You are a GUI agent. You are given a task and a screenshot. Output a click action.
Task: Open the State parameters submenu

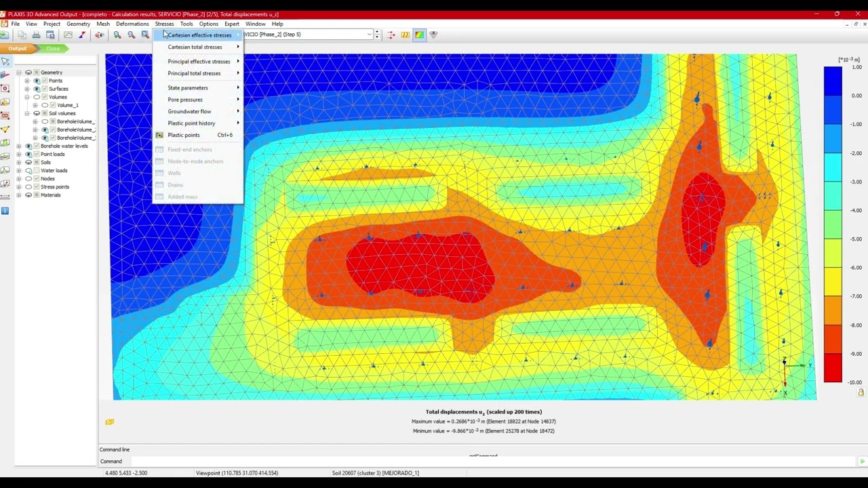click(x=197, y=87)
